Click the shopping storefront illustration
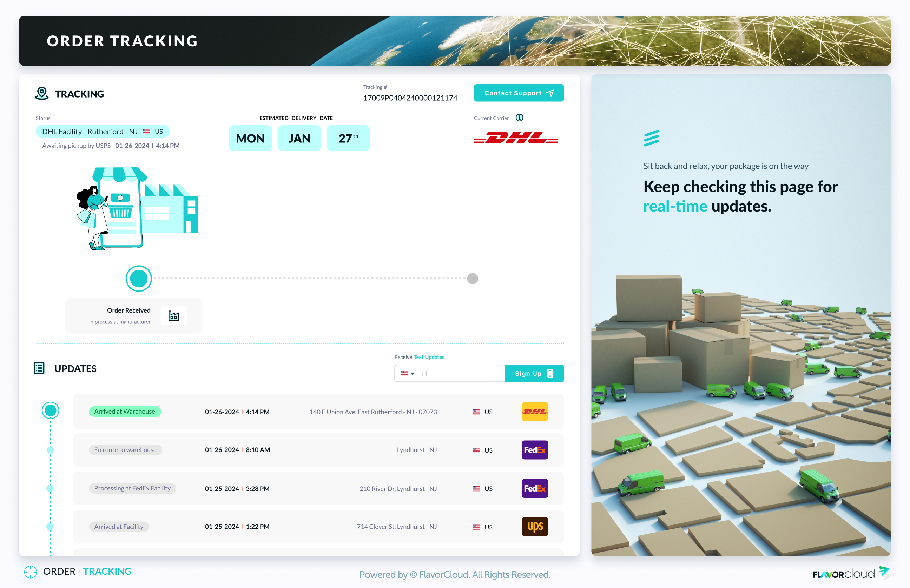910x588 pixels. pos(137,208)
